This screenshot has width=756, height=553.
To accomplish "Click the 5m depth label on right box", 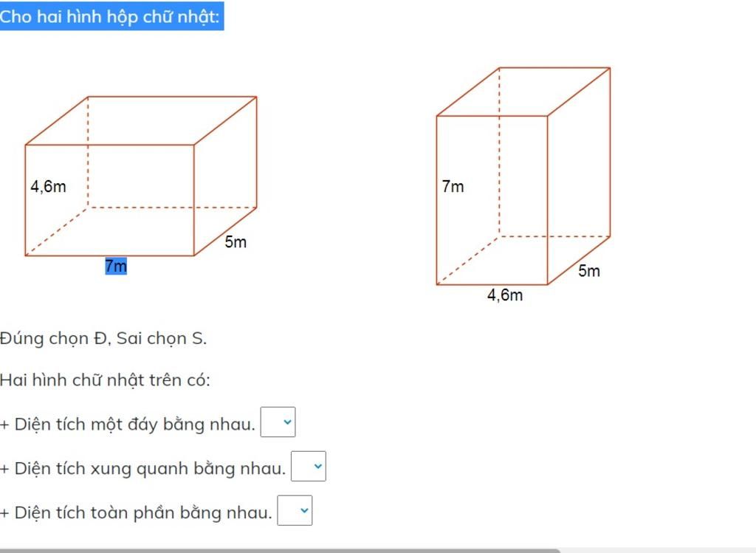I will [589, 271].
